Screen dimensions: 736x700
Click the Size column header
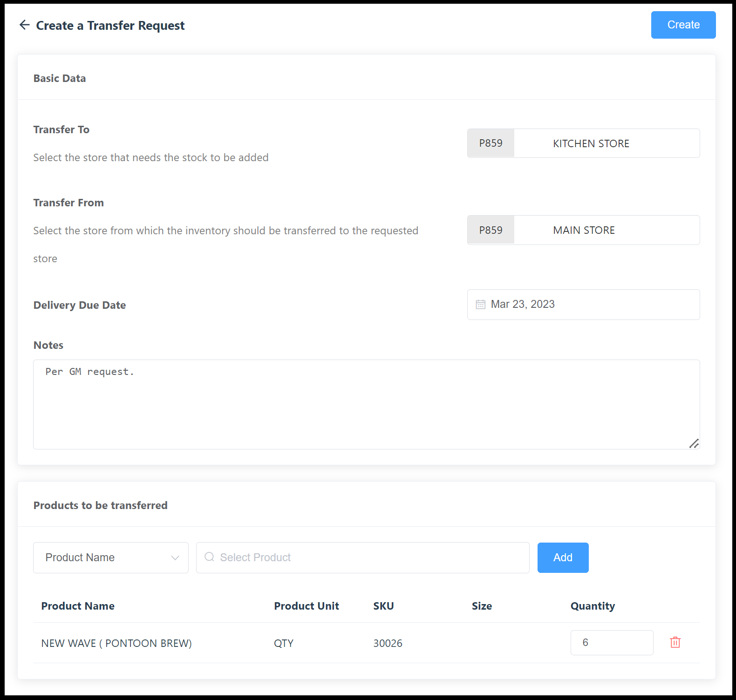(481, 606)
